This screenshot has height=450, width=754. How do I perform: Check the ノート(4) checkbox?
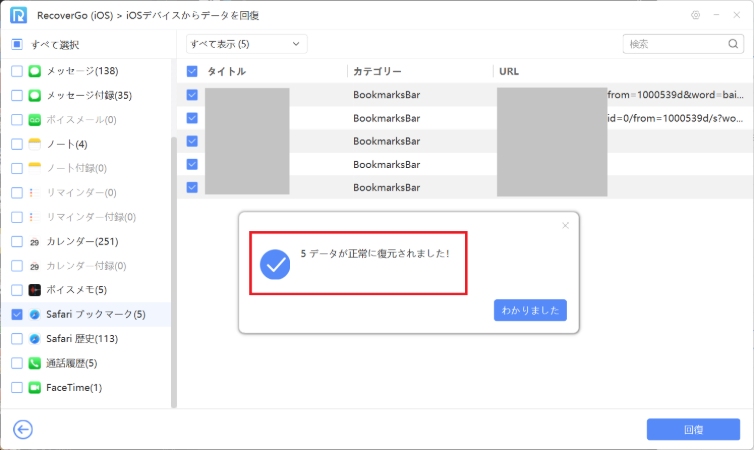pos(17,144)
